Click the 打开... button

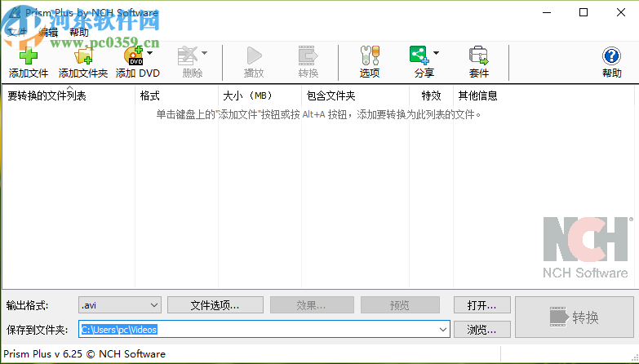pyautogui.click(x=482, y=305)
